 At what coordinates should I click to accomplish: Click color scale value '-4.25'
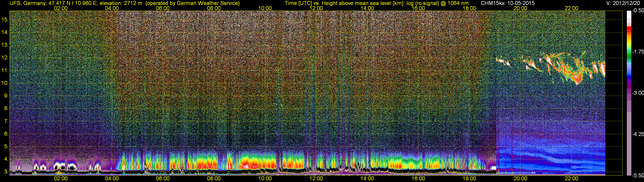pyautogui.click(x=638, y=134)
